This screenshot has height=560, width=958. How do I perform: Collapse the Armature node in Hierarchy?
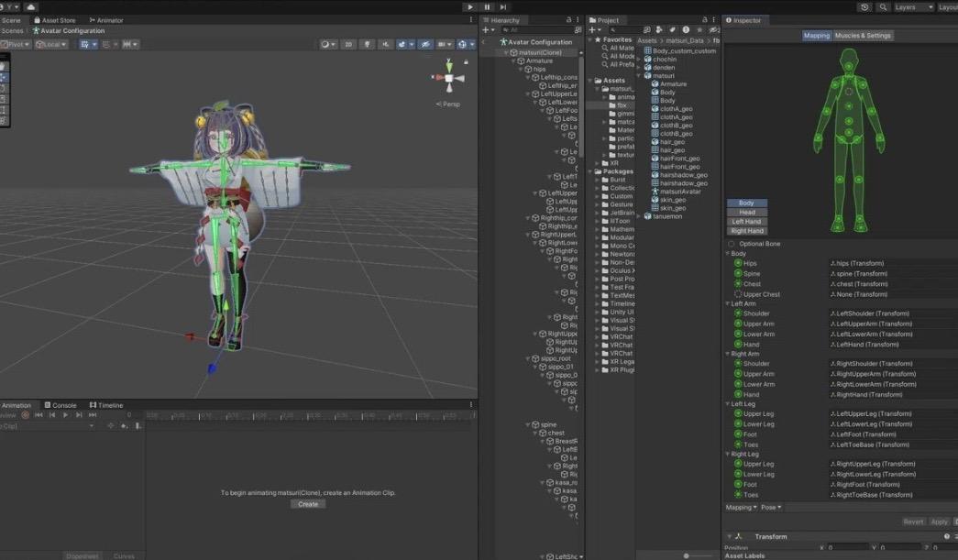pyautogui.click(x=513, y=61)
